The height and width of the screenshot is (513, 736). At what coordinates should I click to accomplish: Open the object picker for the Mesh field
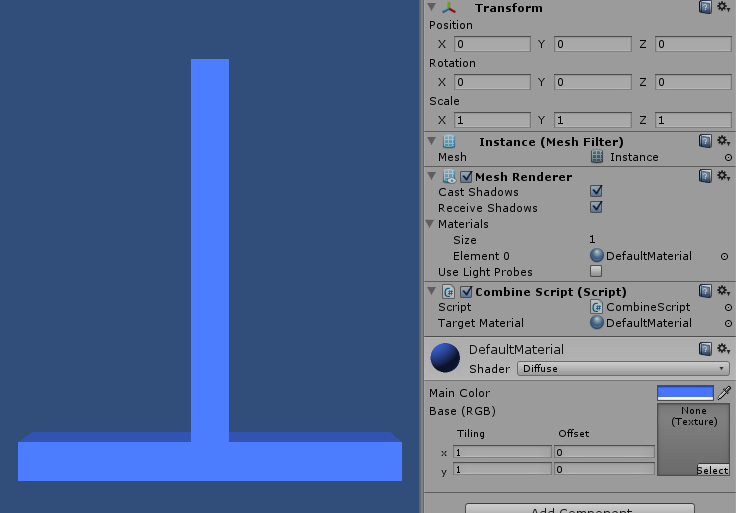coord(727,157)
